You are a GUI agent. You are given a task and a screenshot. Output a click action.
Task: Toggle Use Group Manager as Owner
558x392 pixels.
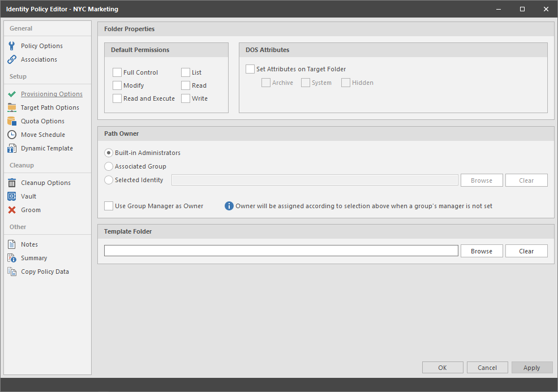(109, 206)
